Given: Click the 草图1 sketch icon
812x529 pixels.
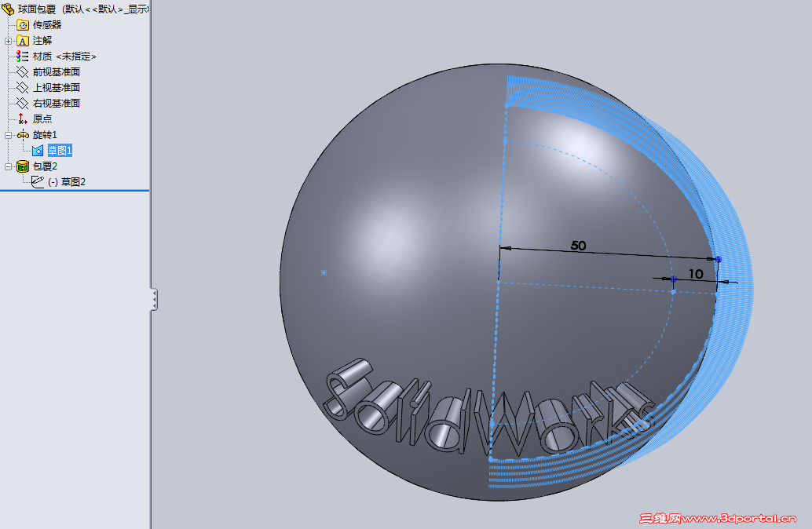Looking at the screenshot, I should pos(38,151).
